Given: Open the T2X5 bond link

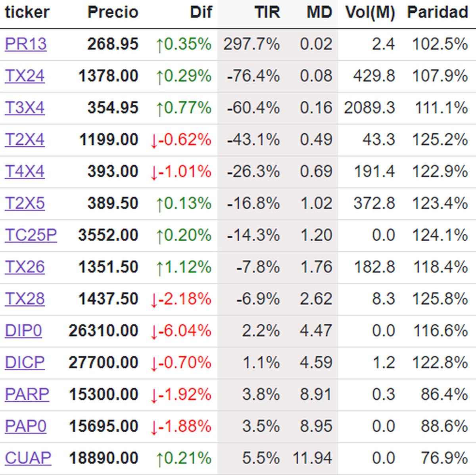Looking at the screenshot, I should 25,203.
